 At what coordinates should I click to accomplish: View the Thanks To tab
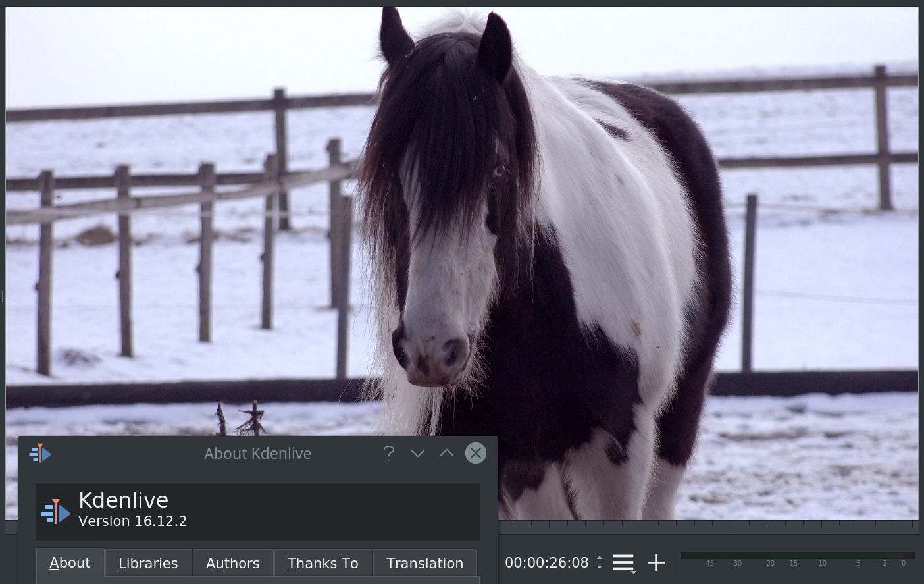(322, 563)
